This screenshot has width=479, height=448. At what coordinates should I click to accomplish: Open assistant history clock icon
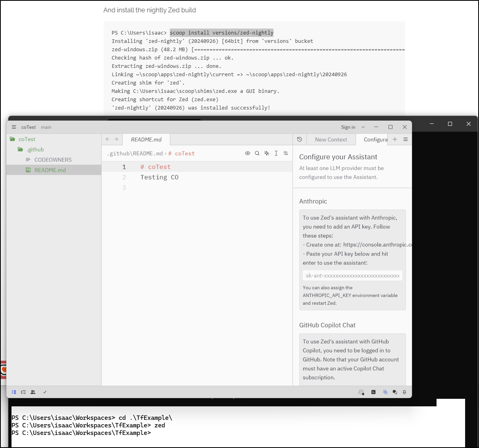(x=300, y=139)
